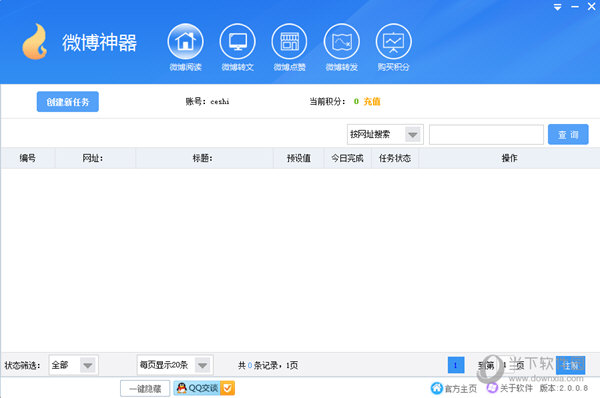Close the 微博神器 window
Screen dimensions: 600x398
tap(592, 7)
